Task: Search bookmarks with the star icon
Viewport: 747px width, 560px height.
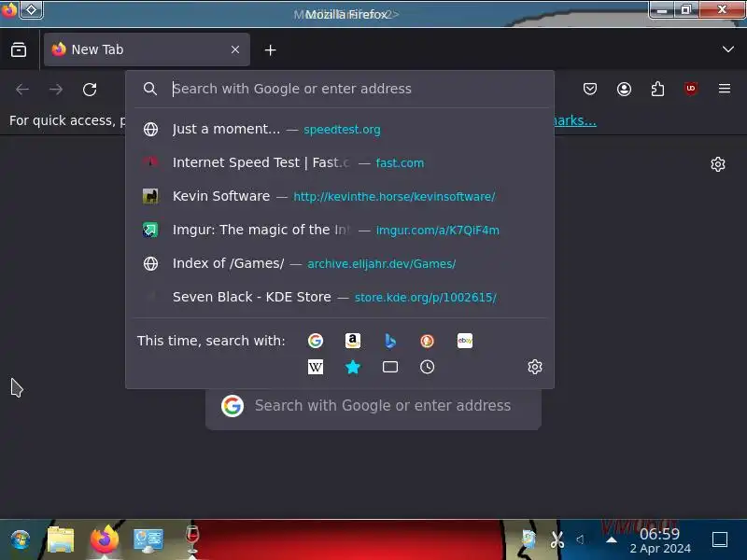Action: [353, 367]
